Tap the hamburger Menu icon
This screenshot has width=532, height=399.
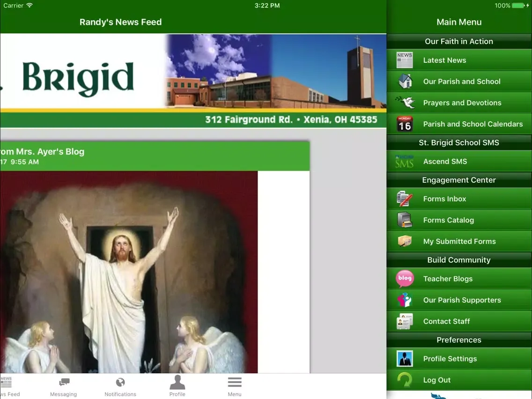point(235,382)
